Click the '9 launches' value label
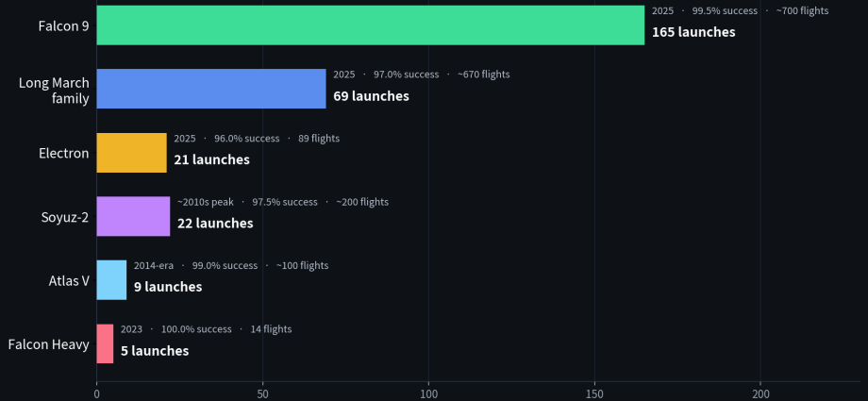Image resolution: width=868 pixels, height=401 pixels. point(168,287)
